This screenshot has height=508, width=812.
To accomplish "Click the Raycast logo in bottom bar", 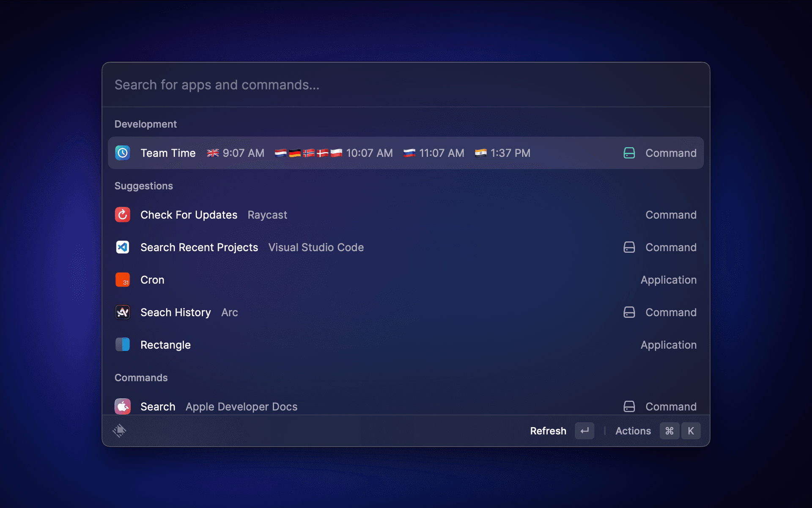I will 119,431.
